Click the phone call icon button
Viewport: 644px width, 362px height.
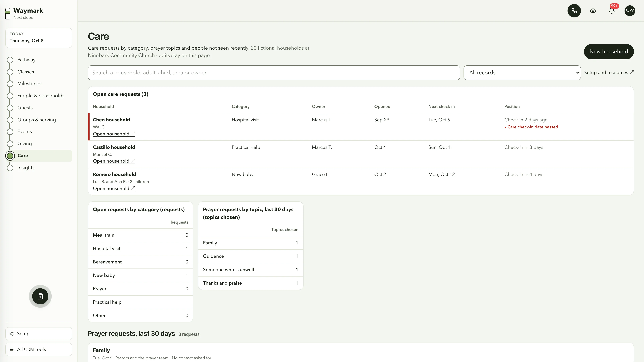574,11
